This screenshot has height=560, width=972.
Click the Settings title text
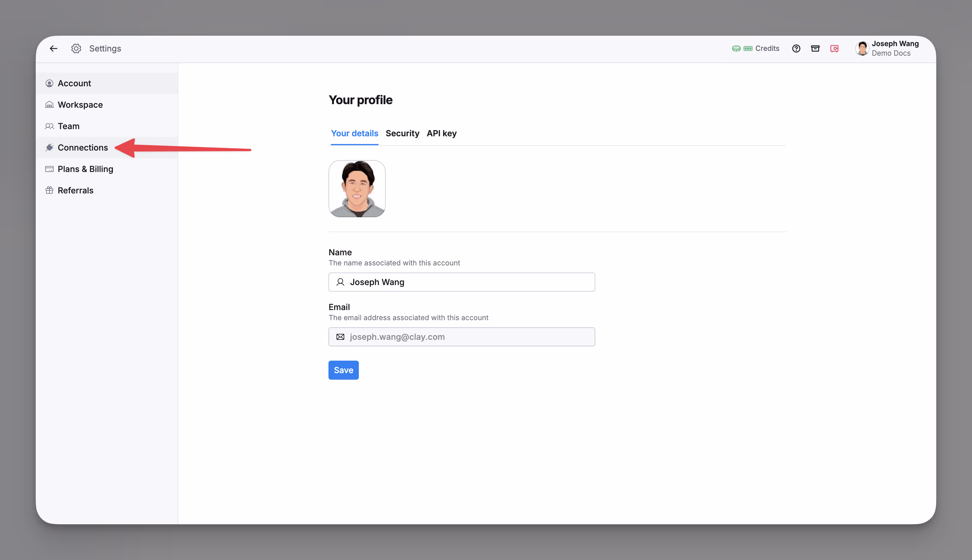(105, 49)
